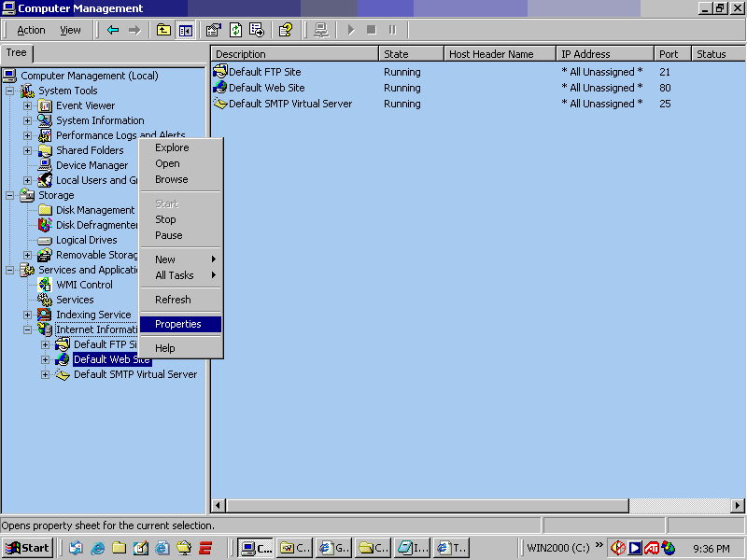Click the Pause item toolbar icon
747x560 pixels.
tap(392, 30)
